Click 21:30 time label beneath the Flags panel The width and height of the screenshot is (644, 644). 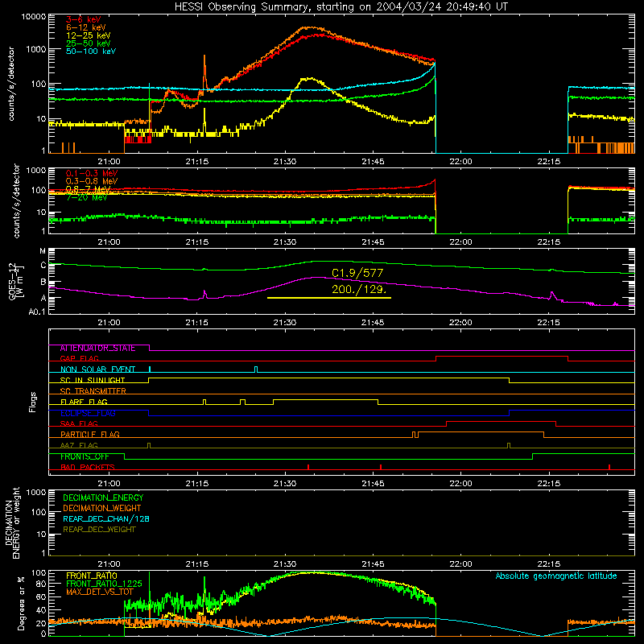(285, 484)
